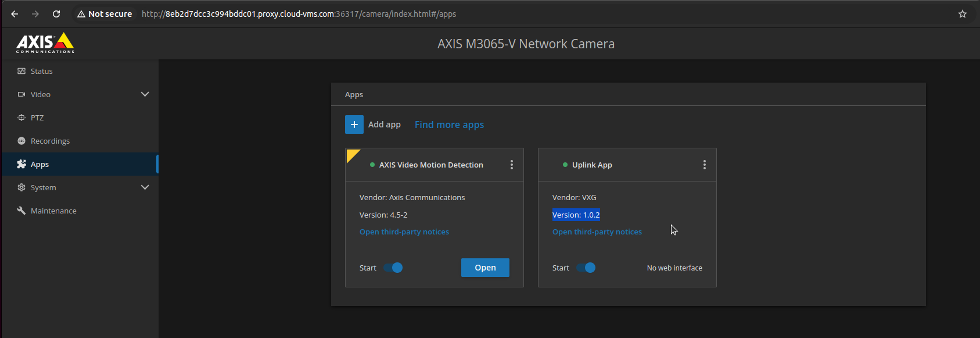Open the Status page in sidebar
This screenshot has height=338, width=980.
coord(41,71)
